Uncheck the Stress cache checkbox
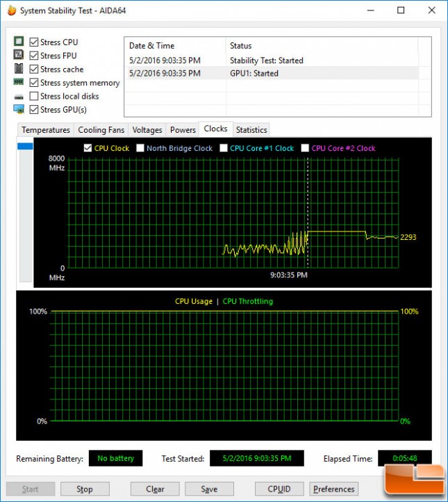 pyautogui.click(x=33, y=69)
